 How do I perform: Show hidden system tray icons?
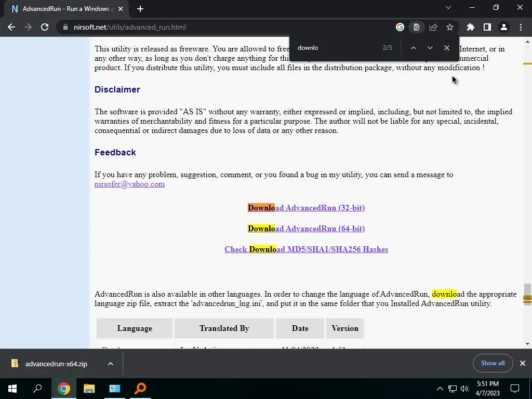coord(440,389)
